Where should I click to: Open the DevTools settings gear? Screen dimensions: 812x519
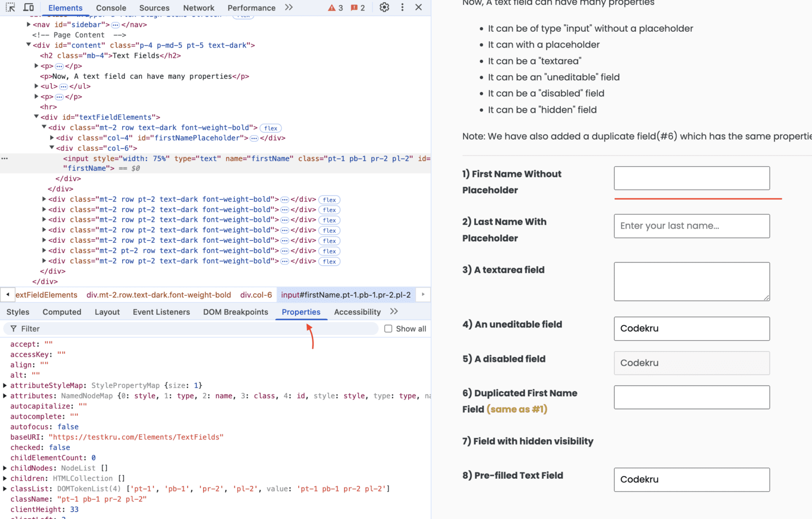[x=384, y=7]
